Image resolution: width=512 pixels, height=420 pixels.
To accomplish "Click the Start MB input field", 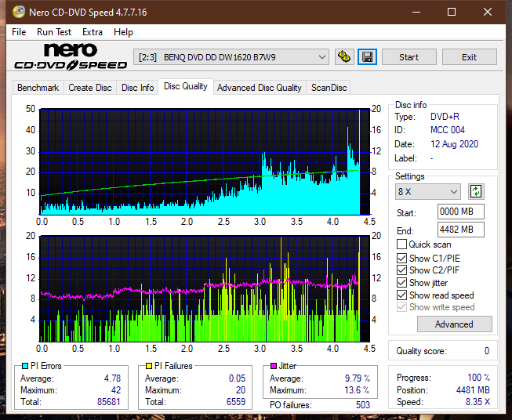I will click(461, 212).
